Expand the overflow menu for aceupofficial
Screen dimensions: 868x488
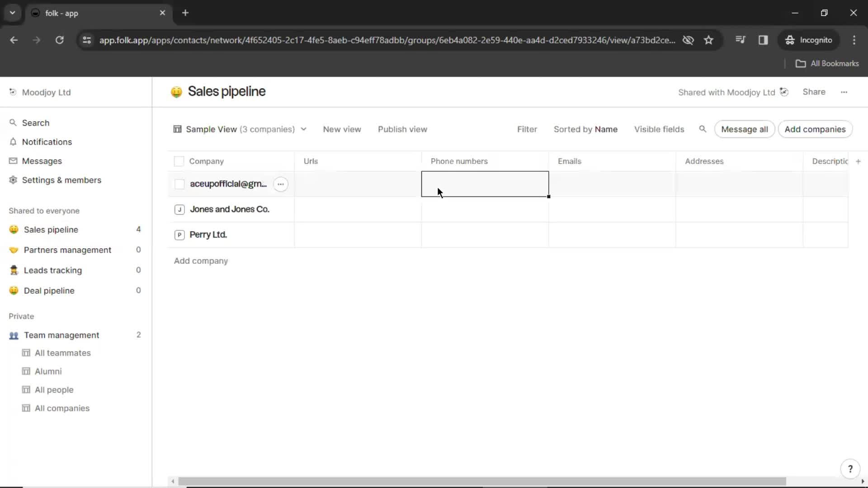pos(280,183)
